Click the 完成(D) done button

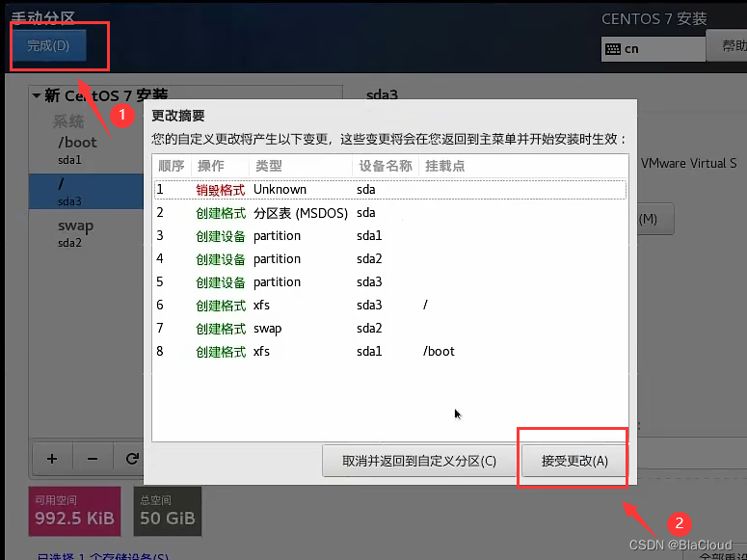coord(49,45)
